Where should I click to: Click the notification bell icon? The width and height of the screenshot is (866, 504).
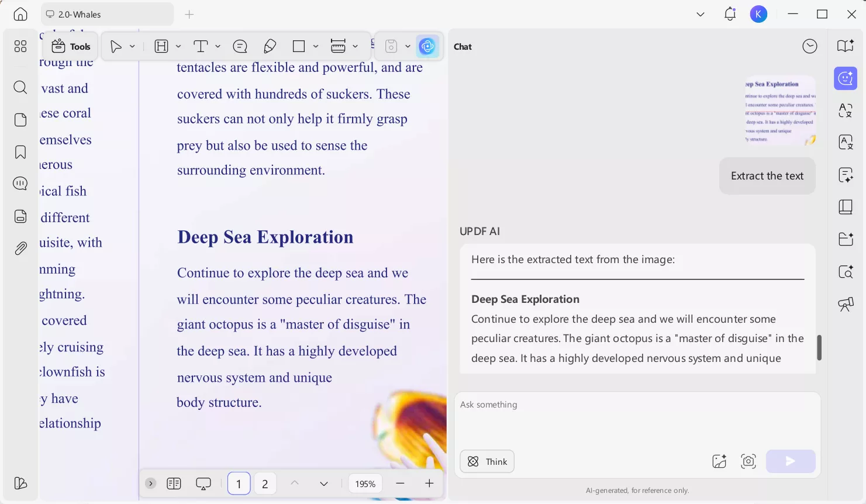point(730,14)
